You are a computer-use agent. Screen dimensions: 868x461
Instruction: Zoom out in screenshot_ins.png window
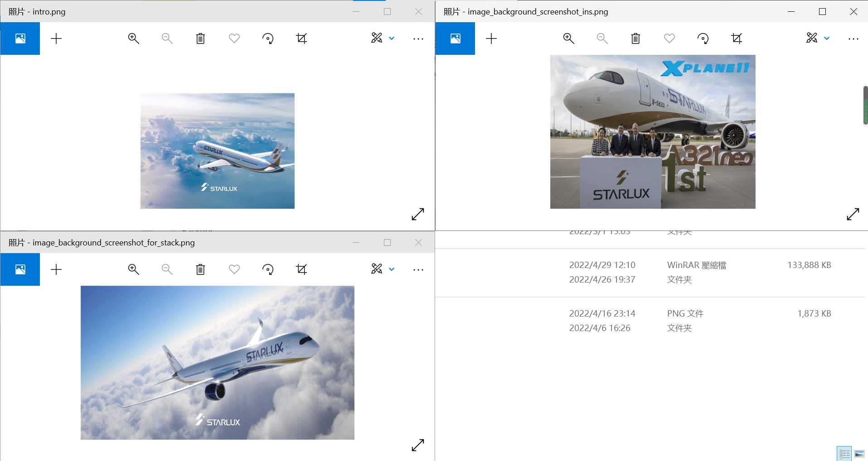pos(602,38)
